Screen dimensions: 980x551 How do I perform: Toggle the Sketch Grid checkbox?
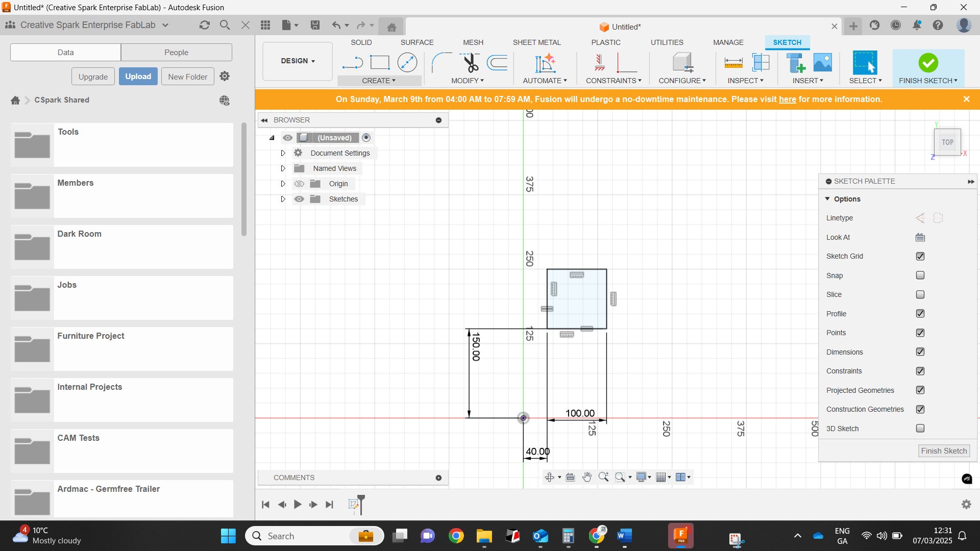click(920, 256)
